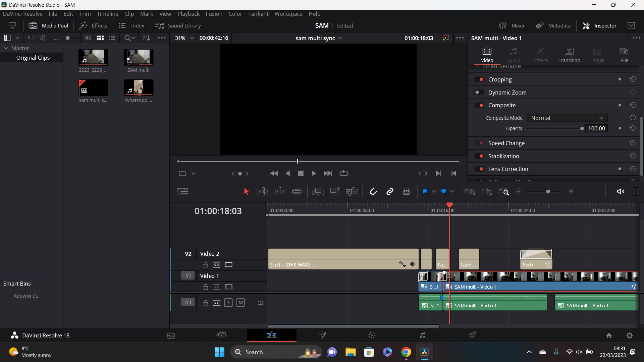
Task: Toggle Position Lock icon
Action: click(x=407, y=191)
